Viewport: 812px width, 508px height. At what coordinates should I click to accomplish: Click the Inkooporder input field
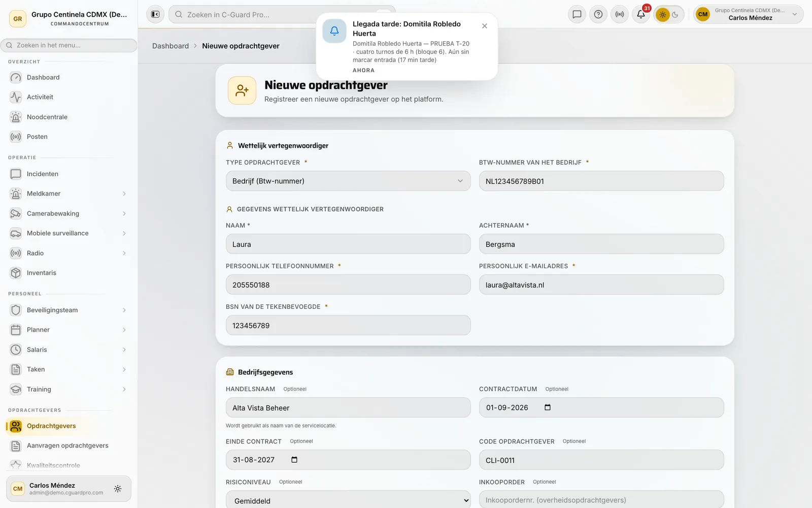coord(601,499)
